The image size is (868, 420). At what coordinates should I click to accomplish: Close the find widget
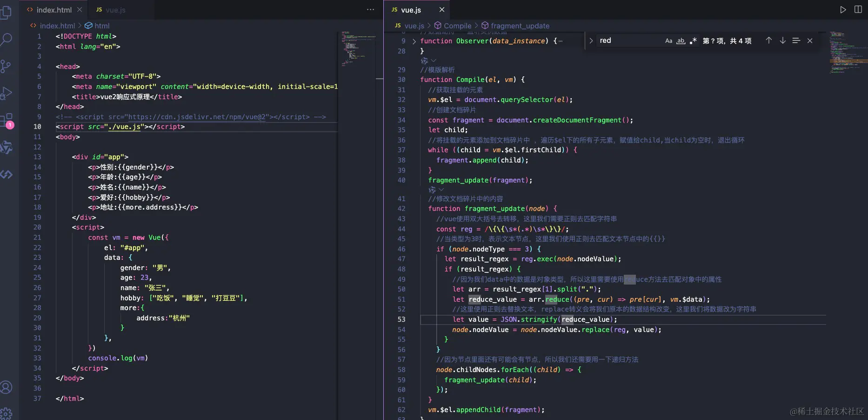pyautogui.click(x=810, y=41)
